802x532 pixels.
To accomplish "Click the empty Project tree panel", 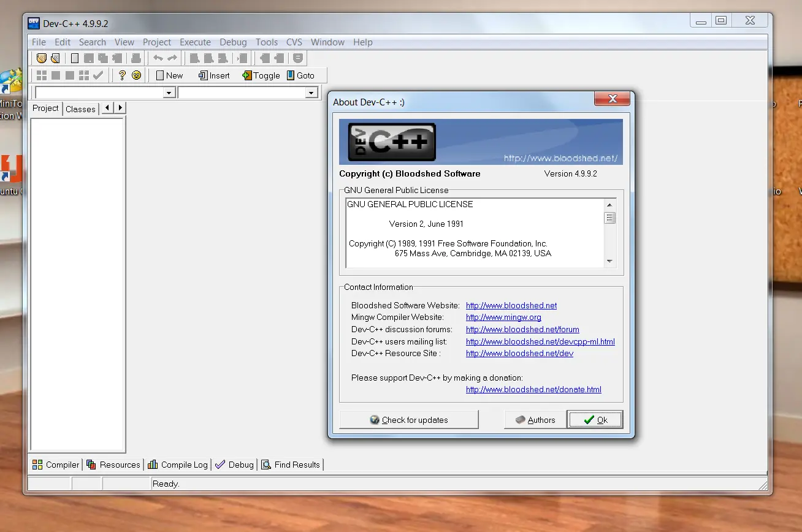I will click(78, 284).
